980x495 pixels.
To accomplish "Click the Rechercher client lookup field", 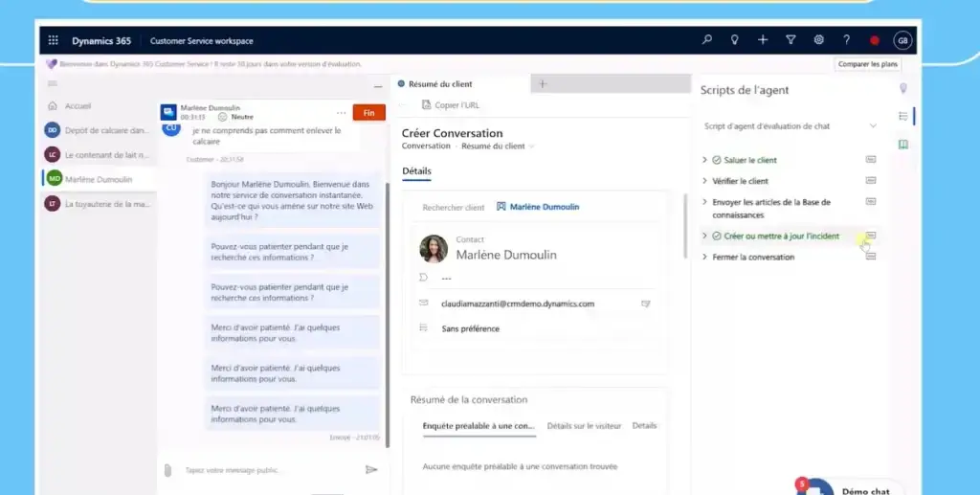I will 453,208.
